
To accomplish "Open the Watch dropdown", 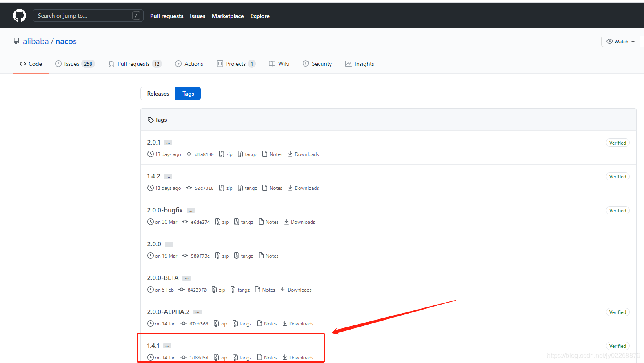I will point(620,41).
